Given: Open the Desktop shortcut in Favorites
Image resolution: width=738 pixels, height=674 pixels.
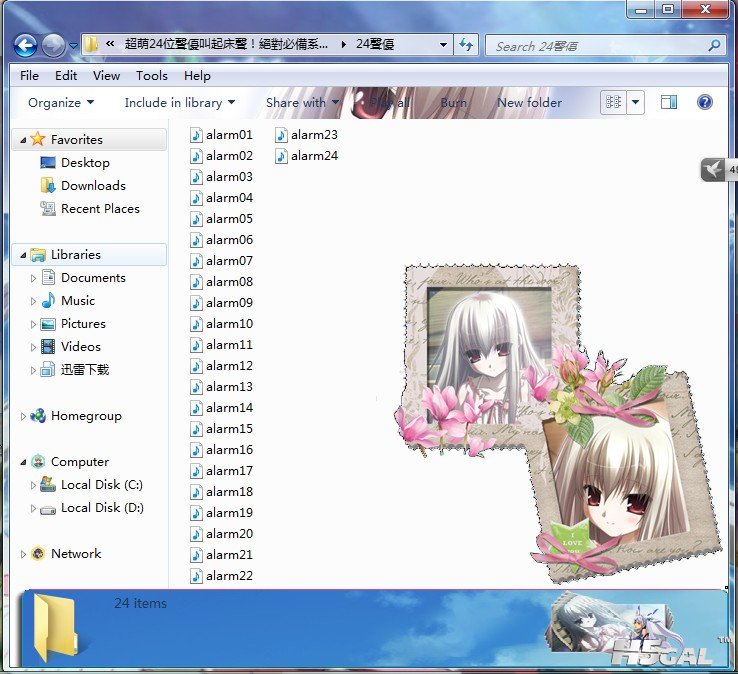Looking at the screenshot, I should click(x=85, y=162).
